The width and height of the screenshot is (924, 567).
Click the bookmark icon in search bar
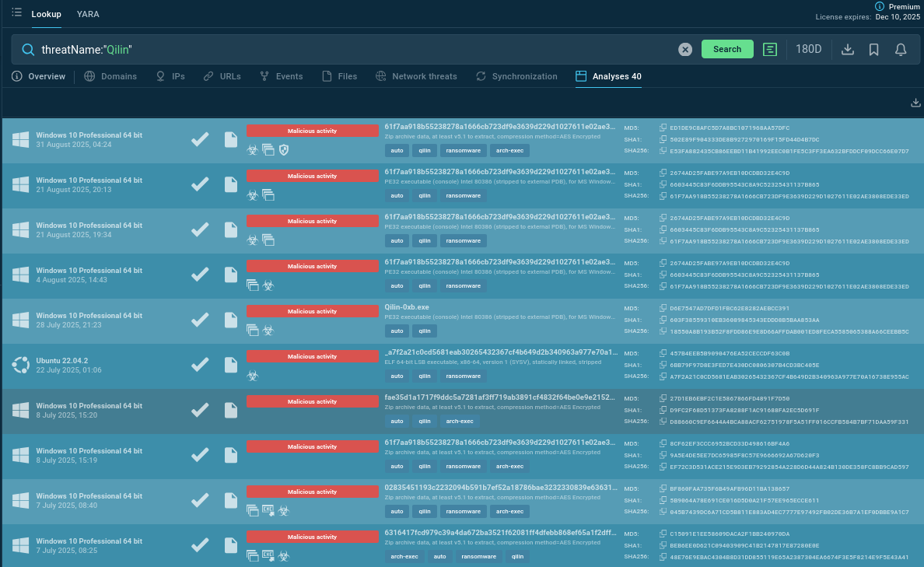[874, 49]
